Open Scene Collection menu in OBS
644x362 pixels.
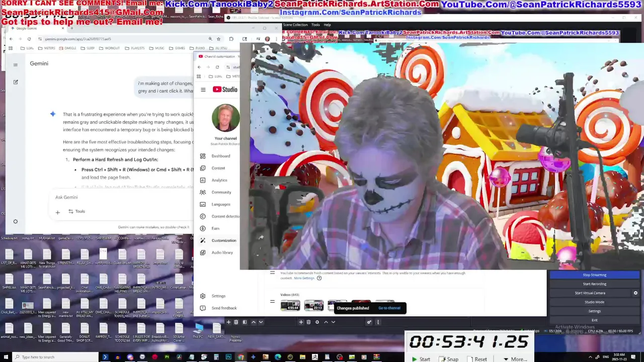click(295, 25)
